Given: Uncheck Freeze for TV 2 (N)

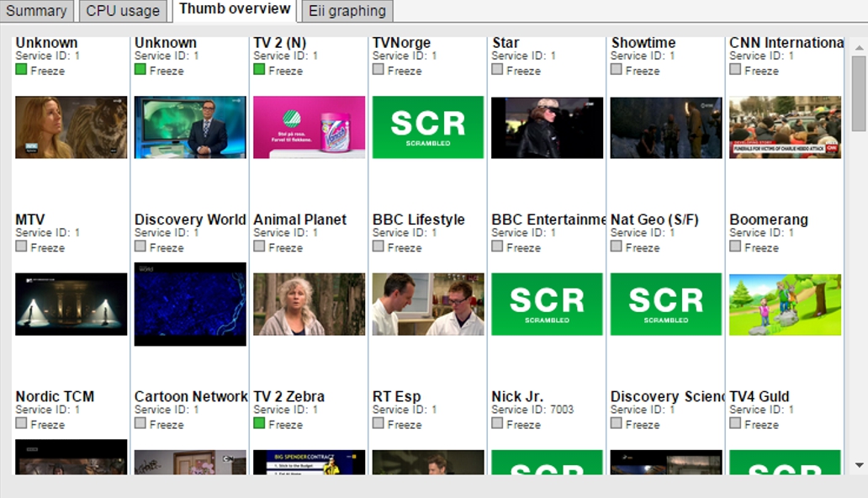Looking at the screenshot, I should [259, 69].
